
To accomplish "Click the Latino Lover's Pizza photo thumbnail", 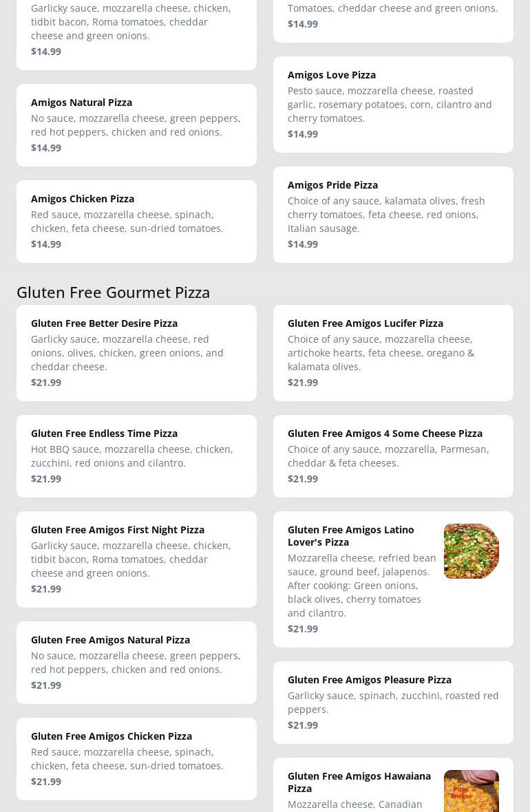I will pyautogui.click(x=471, y=551).
